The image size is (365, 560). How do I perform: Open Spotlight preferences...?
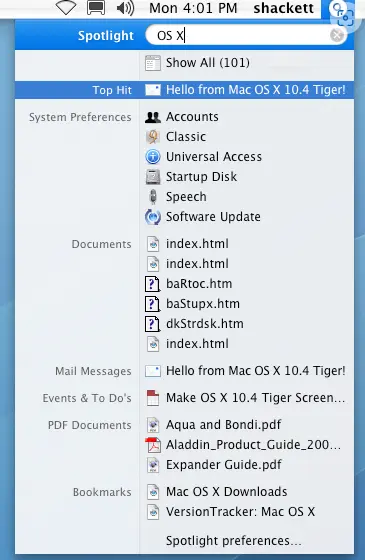(x=234, y=541)
